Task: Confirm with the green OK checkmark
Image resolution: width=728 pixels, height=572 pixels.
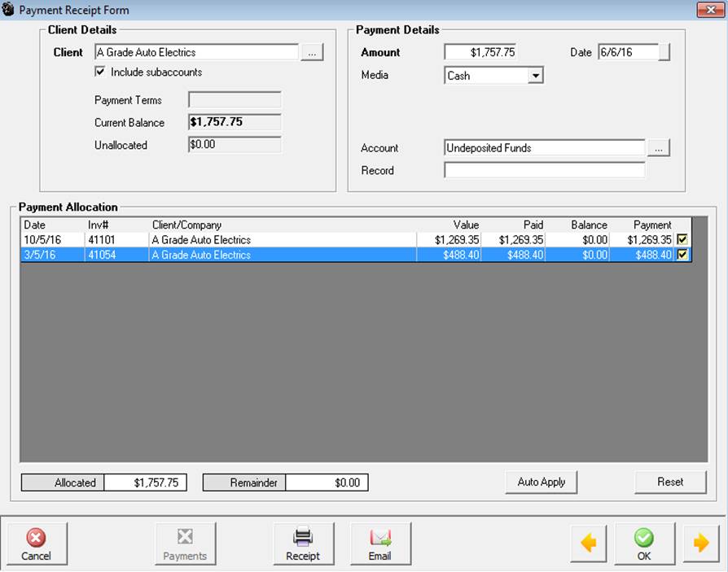Action: click(644, 544)
